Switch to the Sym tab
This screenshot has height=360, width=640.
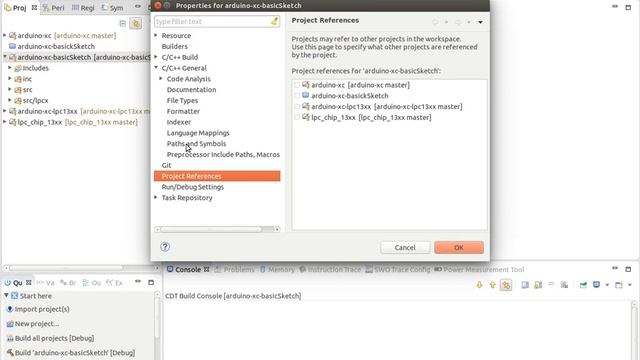(112, 8)
